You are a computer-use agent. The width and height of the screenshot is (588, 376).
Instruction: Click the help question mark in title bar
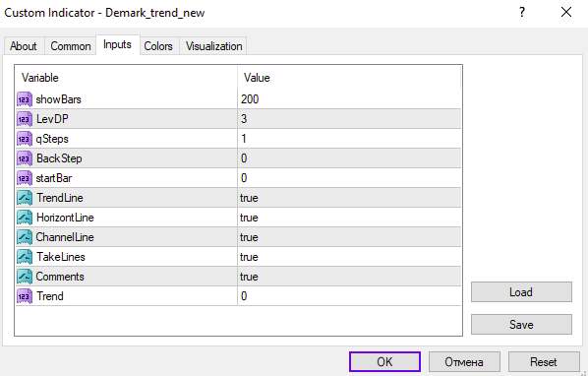pyautogui.click(x=522, y=13)
